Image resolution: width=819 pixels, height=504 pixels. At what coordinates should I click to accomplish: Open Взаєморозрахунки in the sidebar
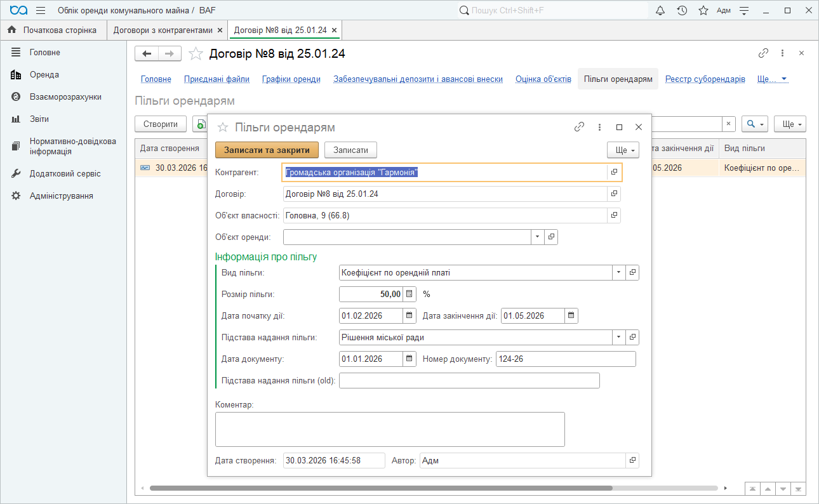[x=65, y=97]
